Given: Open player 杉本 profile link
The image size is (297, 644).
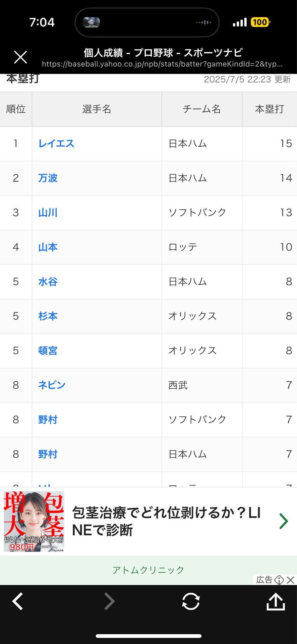Looking at the screenshot, I should click(48, 316).
